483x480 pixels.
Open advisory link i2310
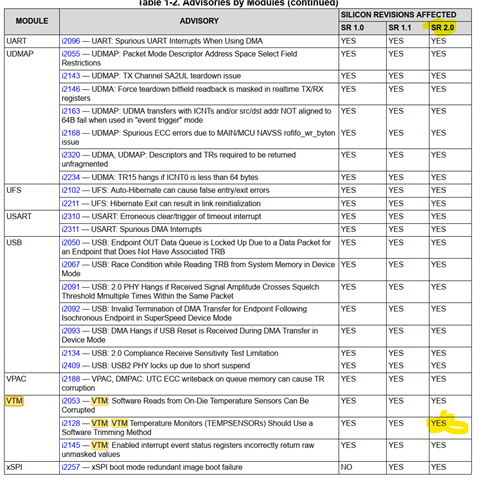coord(71,217)
